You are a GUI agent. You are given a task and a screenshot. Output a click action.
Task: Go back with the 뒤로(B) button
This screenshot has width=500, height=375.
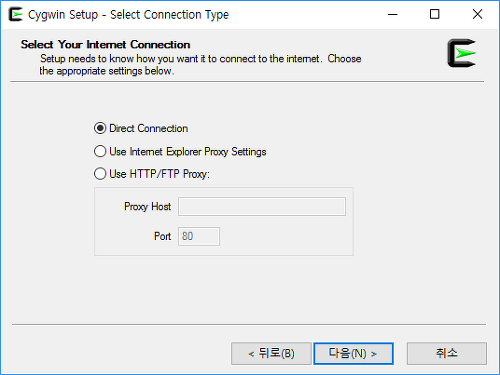point(271,353)
